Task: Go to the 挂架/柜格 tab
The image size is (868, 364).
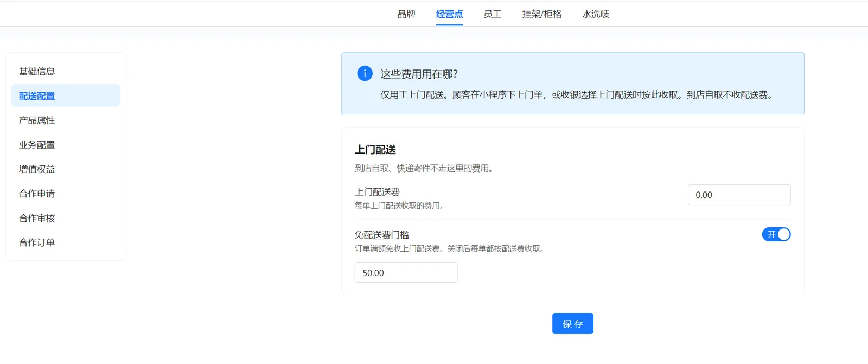Action: [542, 14]
